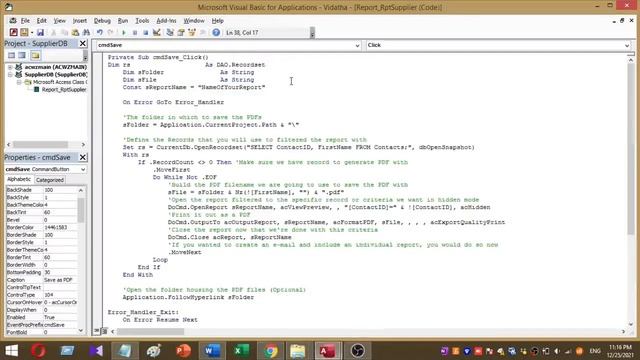
Task: Toggle Folders icon in Project panel
Action: (36, 55)
